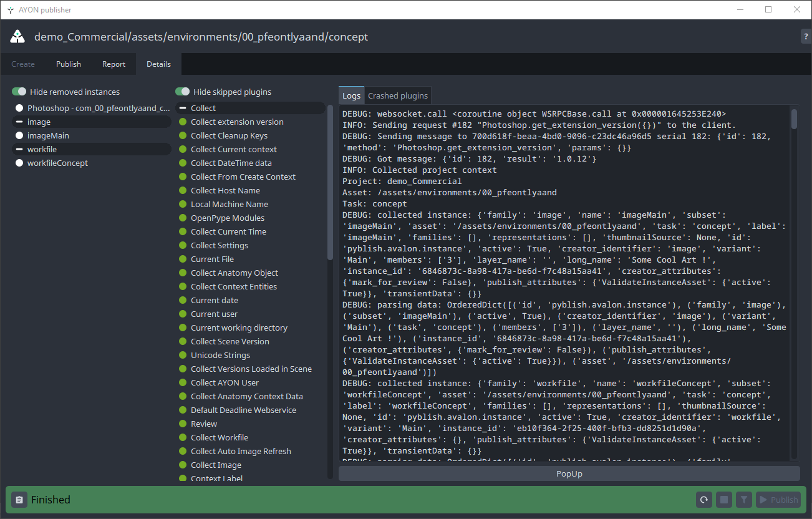Toggle Hide removed instances switch

[19, 92]
